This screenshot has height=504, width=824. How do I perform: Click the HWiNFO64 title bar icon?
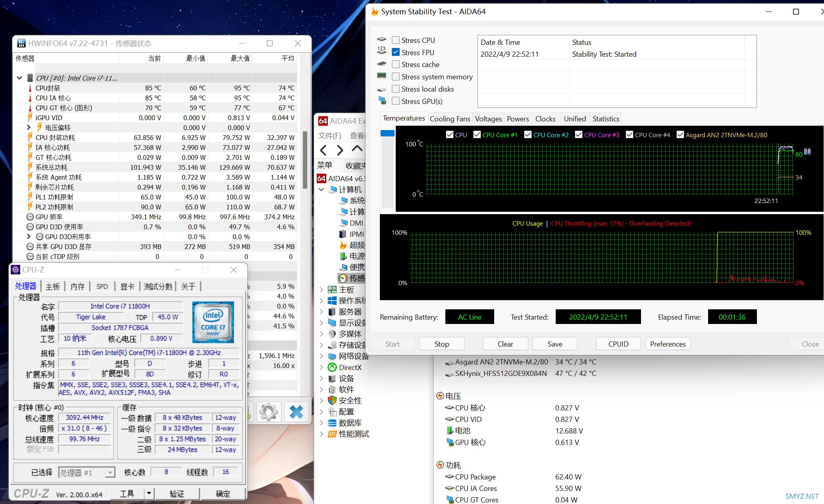[x=21, y=43]
